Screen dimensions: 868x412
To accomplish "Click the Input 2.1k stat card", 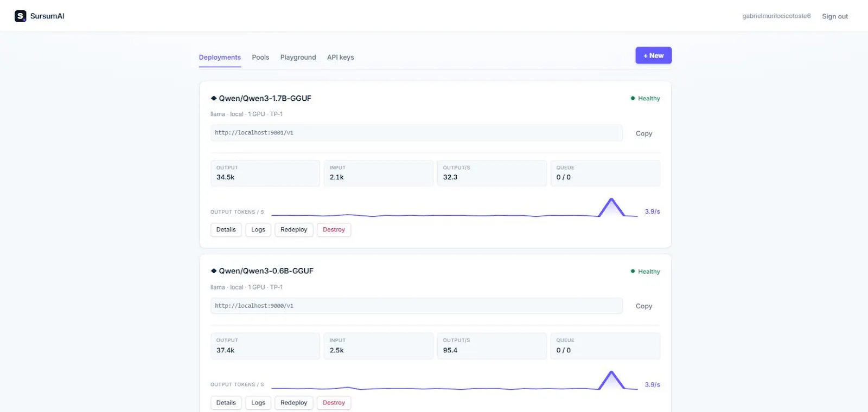I will tap(379, 173).
